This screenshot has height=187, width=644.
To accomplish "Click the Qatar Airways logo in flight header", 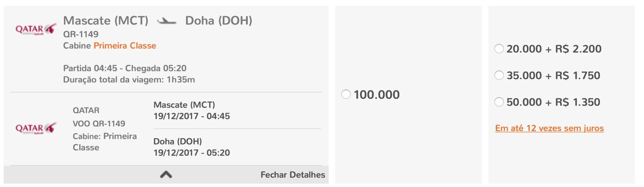I will click(36, 29).
